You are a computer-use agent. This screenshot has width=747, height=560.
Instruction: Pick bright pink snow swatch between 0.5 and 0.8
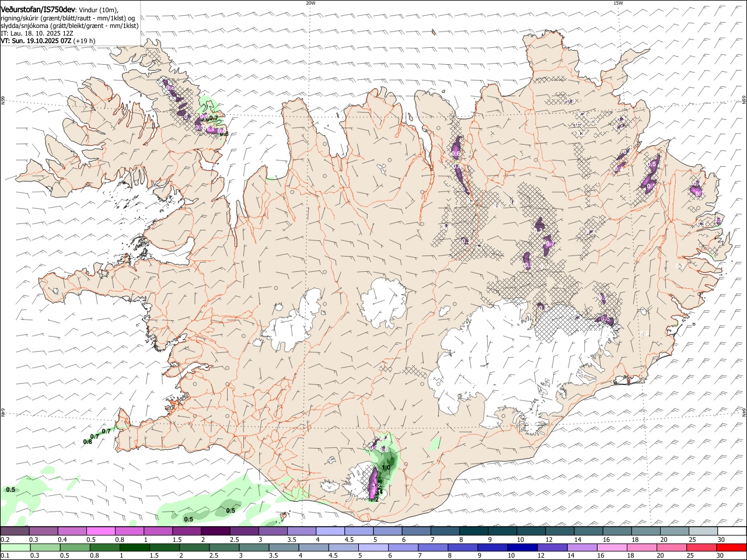100,531
